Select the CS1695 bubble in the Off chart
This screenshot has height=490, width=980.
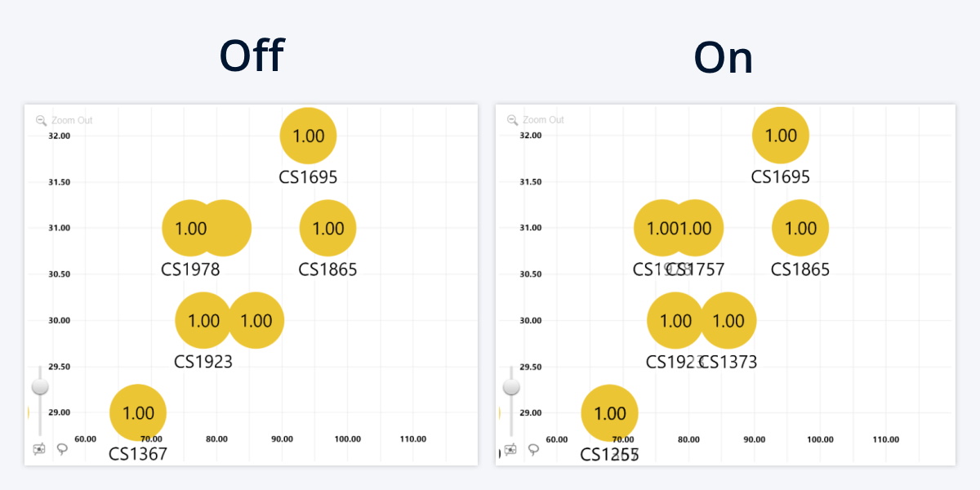pyautogui.click(x=308, y=136)
